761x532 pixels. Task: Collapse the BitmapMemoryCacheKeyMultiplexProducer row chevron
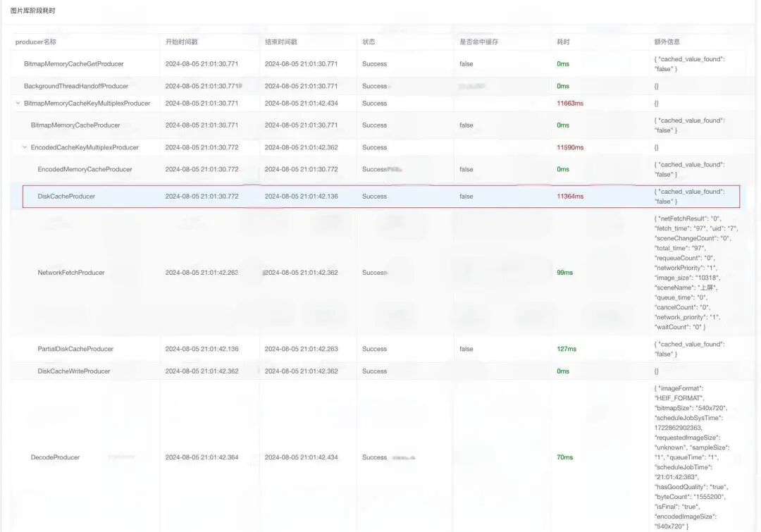(18, 104)
